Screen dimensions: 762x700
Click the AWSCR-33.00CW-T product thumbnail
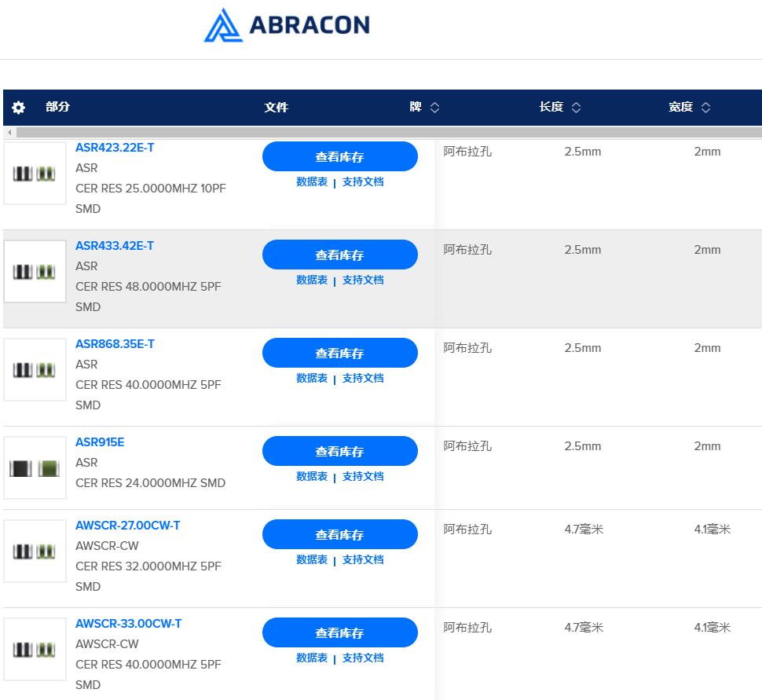pos(35,649)
